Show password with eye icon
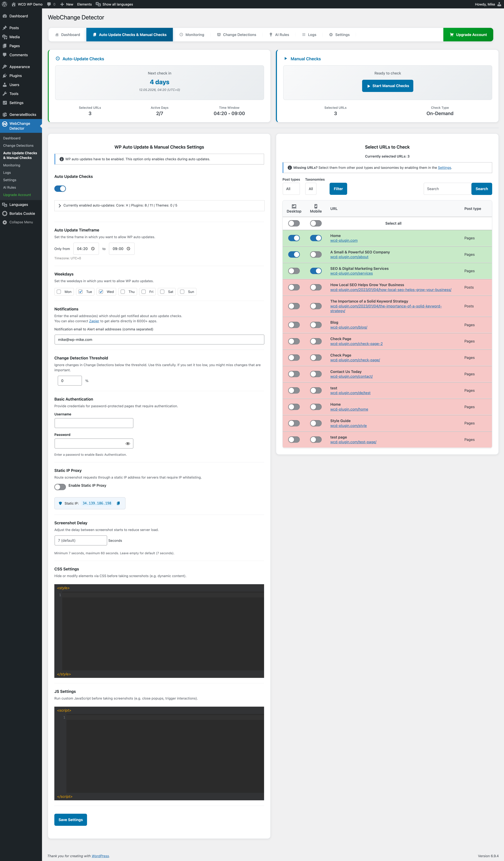504x861 pixels. [128, 444]
